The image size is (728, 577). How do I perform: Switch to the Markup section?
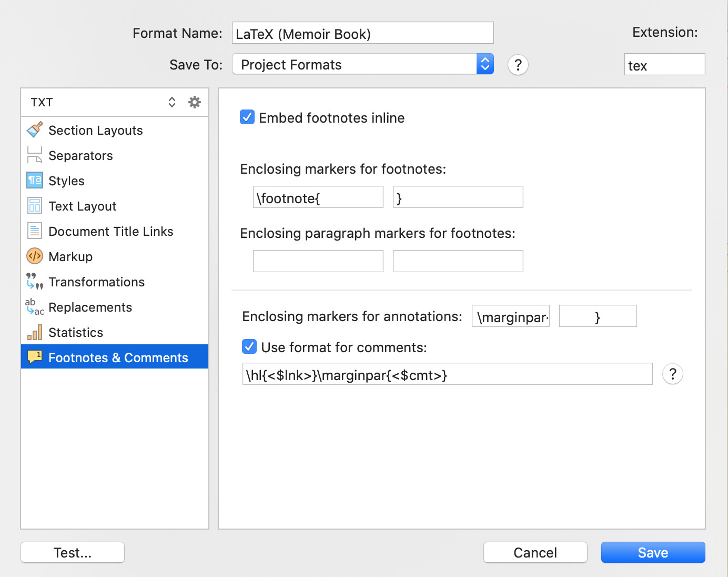click(70, 256)
